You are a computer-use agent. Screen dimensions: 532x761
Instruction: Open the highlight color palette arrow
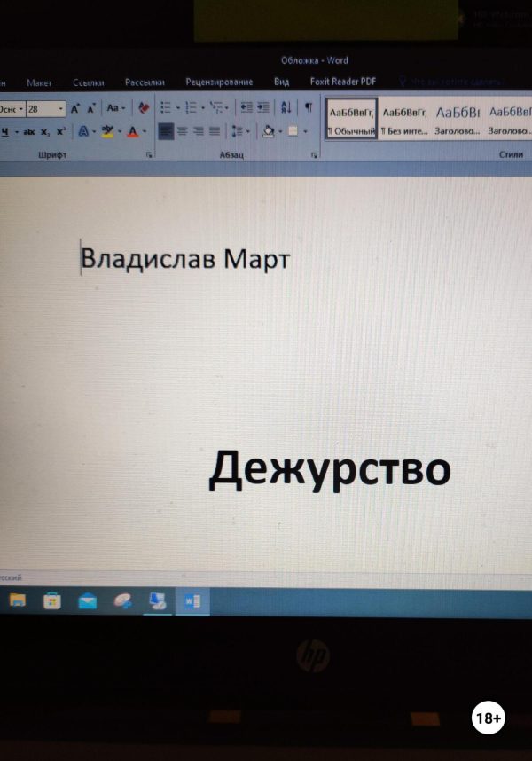pos(120,131)
